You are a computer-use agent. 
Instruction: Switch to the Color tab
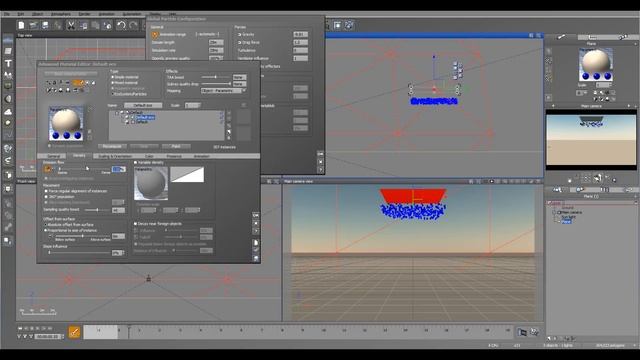(149, 156)
